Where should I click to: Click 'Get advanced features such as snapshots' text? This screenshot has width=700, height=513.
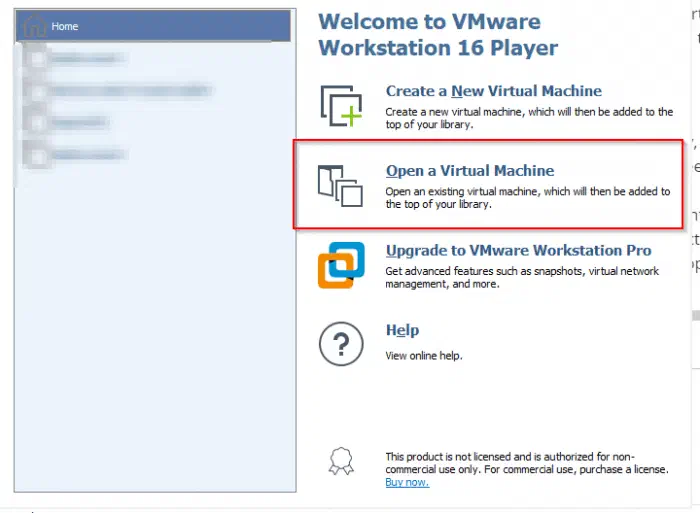pos(522,277)
